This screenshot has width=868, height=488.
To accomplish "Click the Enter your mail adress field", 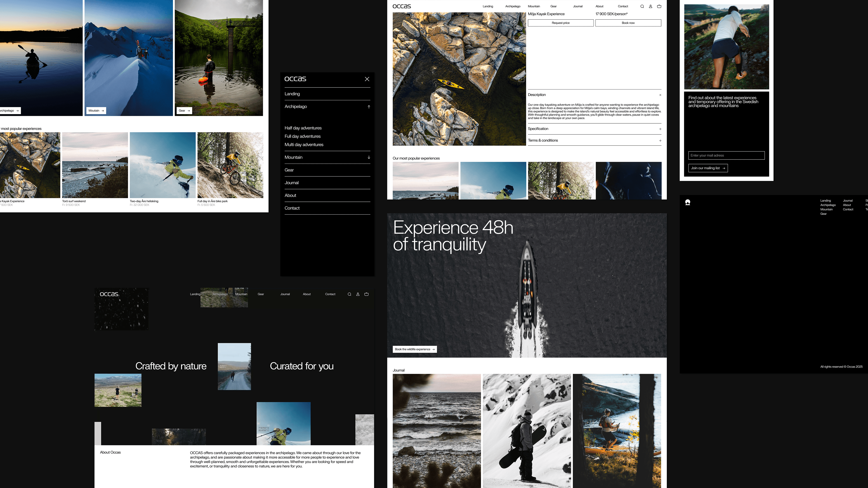I will coord(726,156).
